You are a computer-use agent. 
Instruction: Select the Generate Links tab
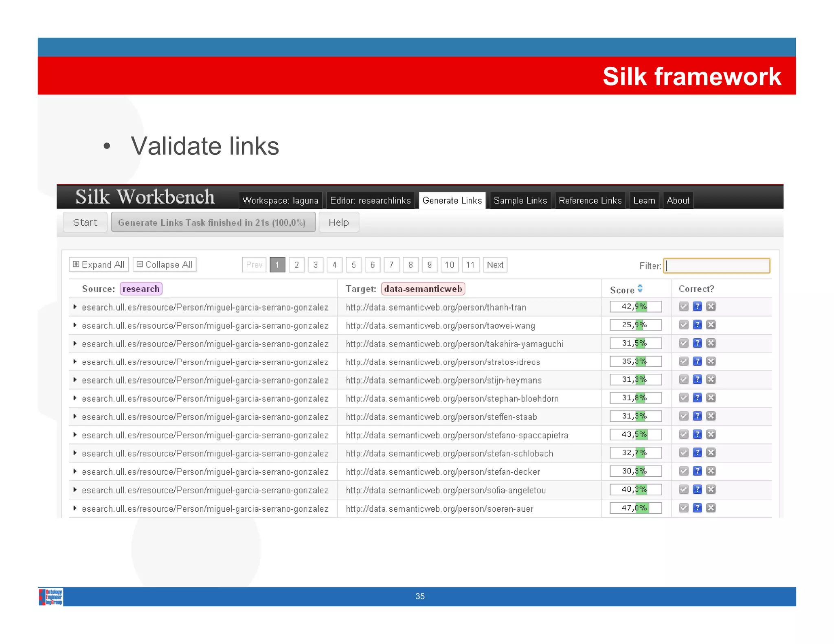coord(452,200)
